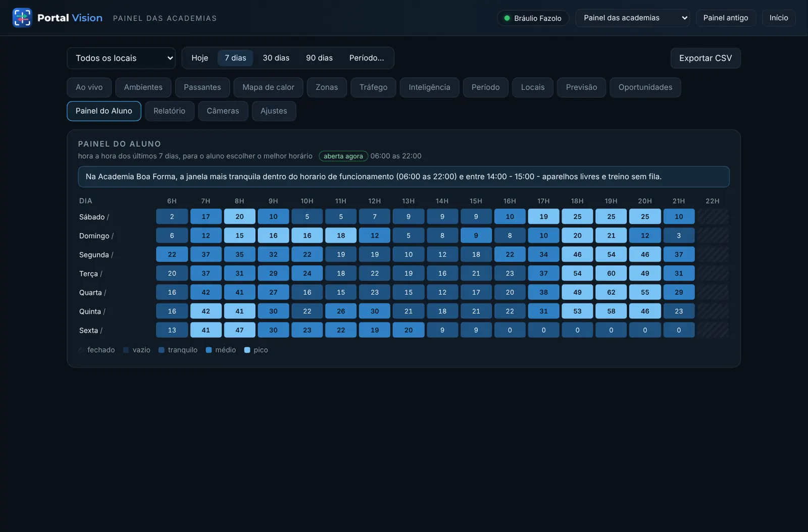
Task: Select the 7 dias time range
Action: coord(235,58)
